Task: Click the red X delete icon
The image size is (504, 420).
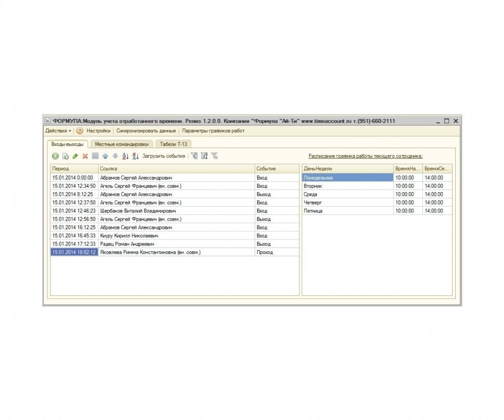Action: tap(85, 156)
